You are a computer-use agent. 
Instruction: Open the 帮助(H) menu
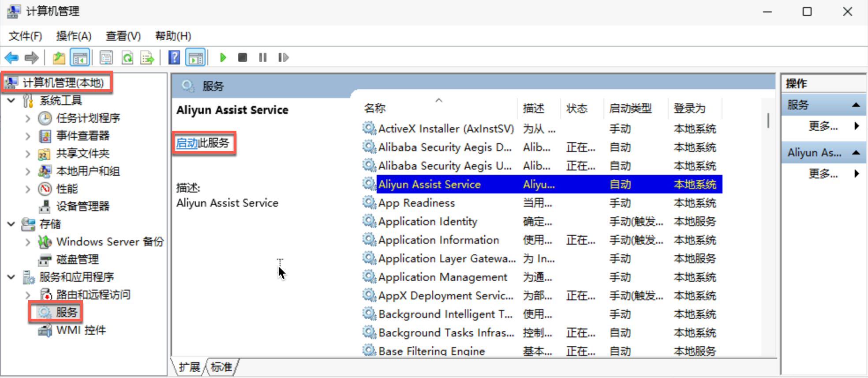(x=173, y=36)
